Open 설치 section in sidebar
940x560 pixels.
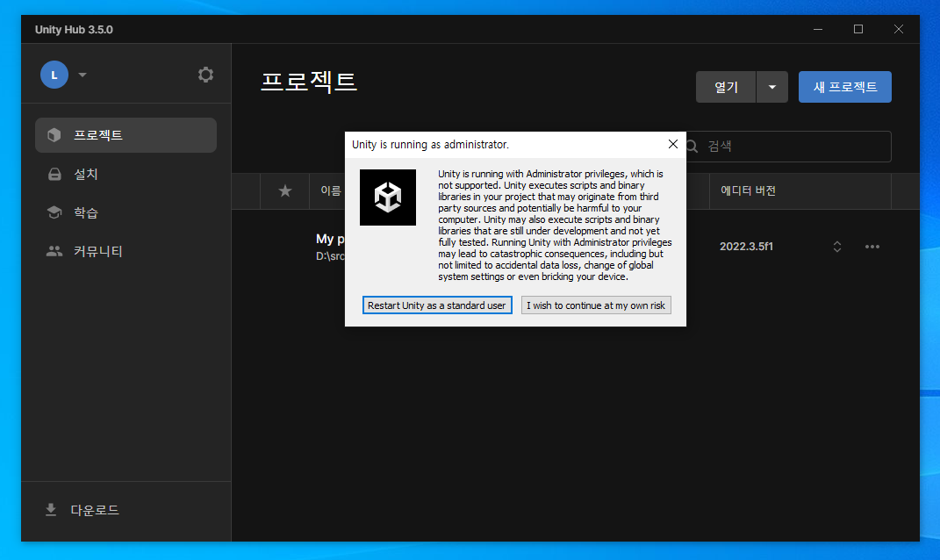tap(126, 174)
